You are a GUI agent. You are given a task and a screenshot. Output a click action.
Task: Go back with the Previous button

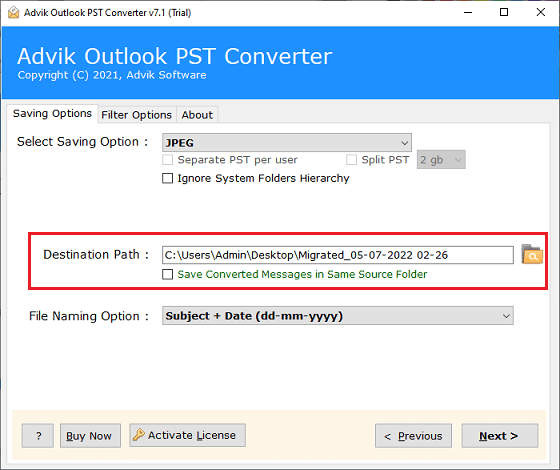[x=413, y=435]
